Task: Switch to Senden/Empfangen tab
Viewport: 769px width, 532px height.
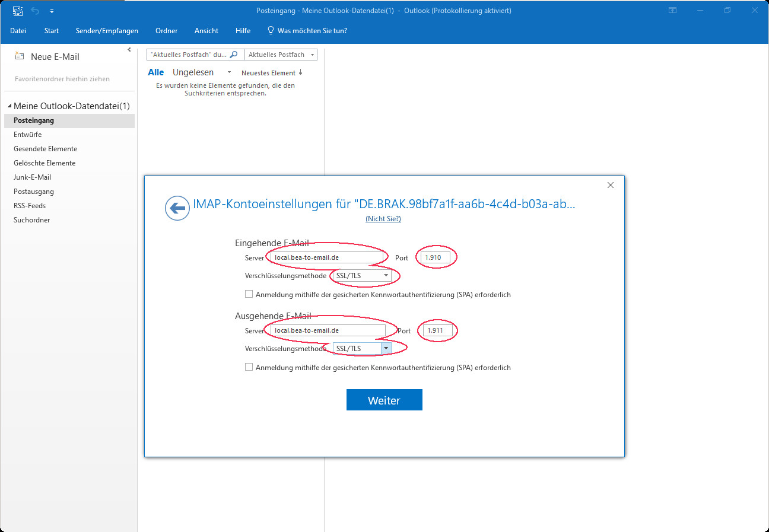Action: [107, 30]
